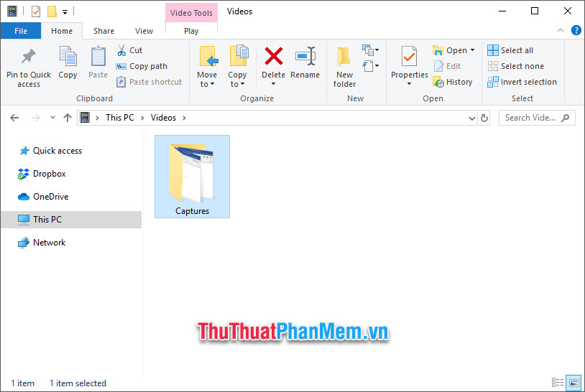Open the Move to dropdown
The width and height of the screenshot is (585, 392).
(207, 67)
